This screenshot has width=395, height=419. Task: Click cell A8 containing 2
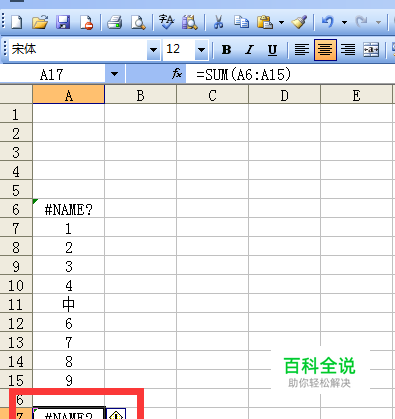pos(69,247)
